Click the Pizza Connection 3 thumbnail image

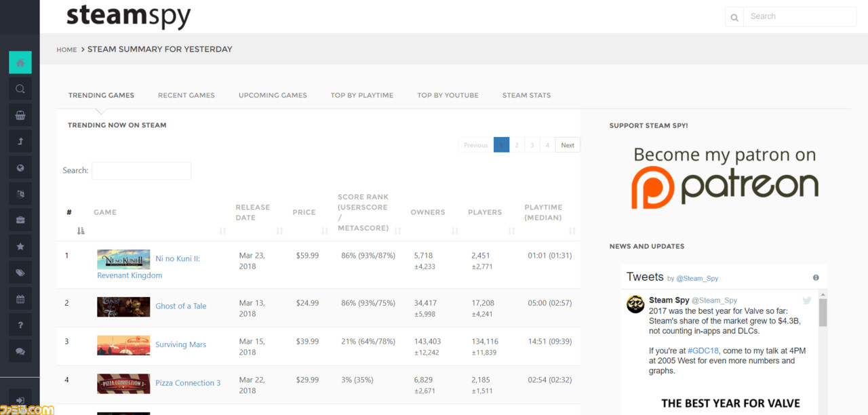pyautogui.click(x=123, y=384)
